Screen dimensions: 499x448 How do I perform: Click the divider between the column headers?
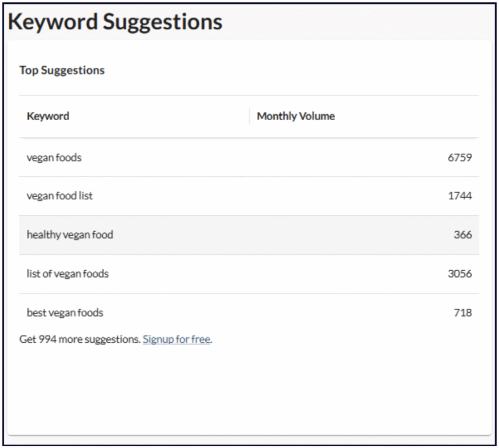[249, 116]
